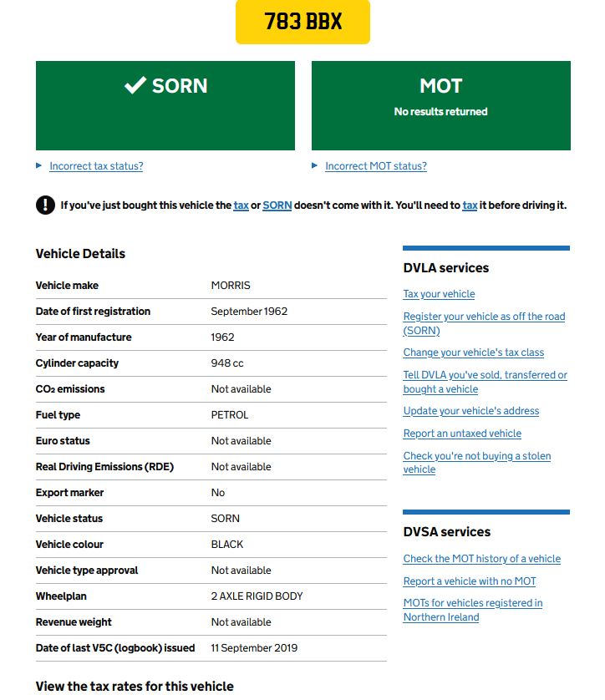Go to Update your vehicle's address

tap(471, 411)
